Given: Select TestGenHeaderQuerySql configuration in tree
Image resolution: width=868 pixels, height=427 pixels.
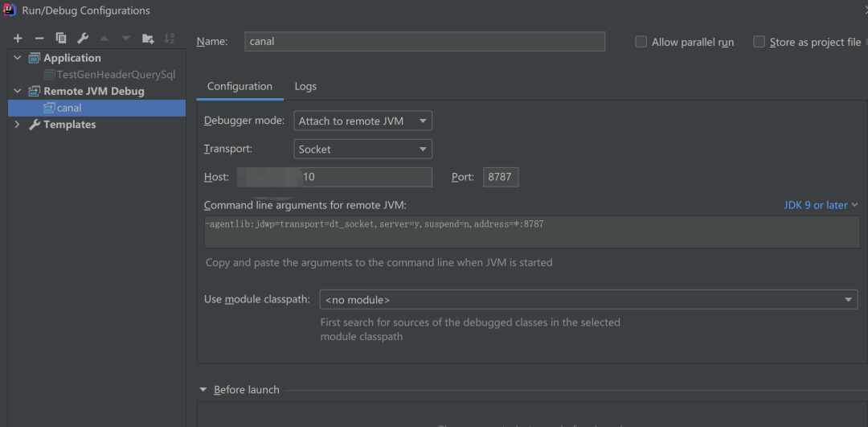Looking at the screenshot, I should pos(116,75).
